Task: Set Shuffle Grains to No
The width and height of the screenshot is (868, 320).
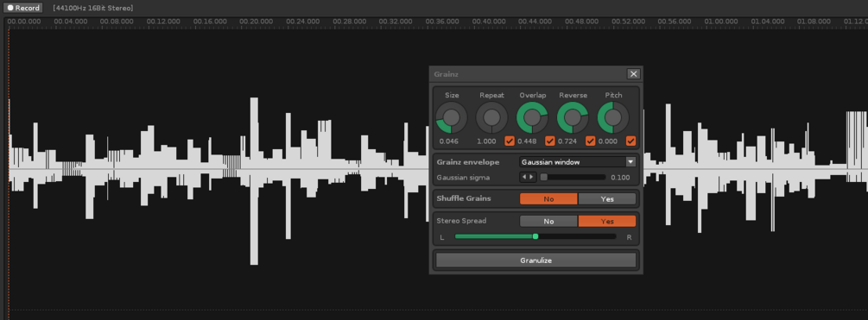Action: [548, 199]
